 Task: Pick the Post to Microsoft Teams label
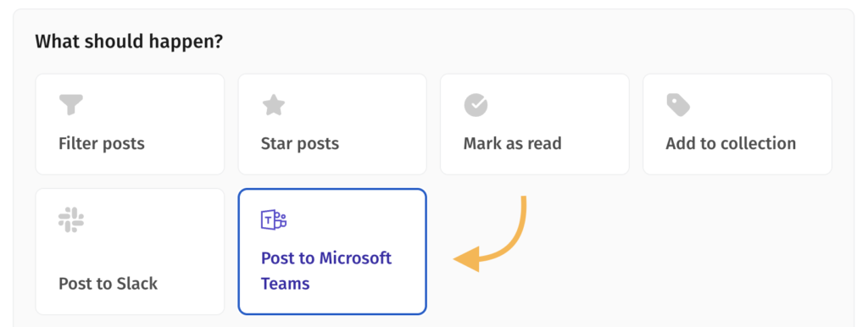(326, 271)
